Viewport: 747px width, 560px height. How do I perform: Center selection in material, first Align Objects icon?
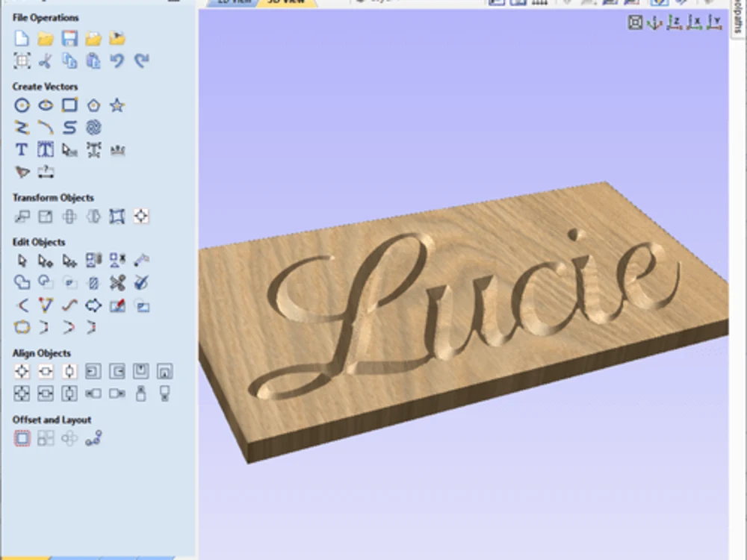click(x=22, y=371)
